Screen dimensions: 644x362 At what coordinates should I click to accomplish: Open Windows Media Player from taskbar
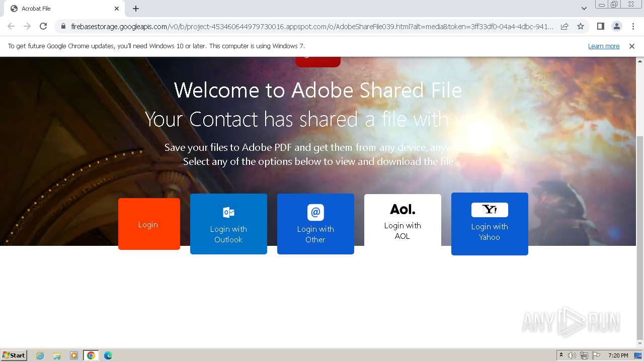tap(74, 355)
